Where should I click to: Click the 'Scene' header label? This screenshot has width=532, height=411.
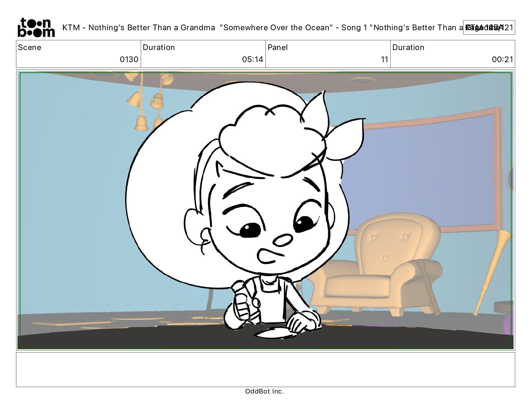[x=30, y=47]
